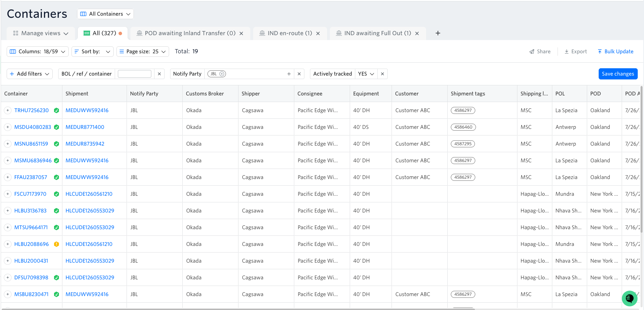This screenshot has width=644, height=310.
Task: Click the Save changes button
Action: tap(618, 74)
